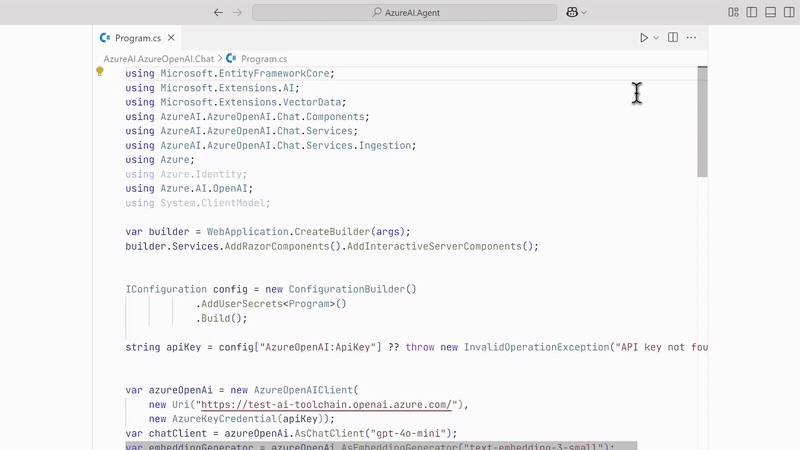Click the '.AddUserSecrets<Program>()' line
The image size is (800, 450).
[x=271, y=304]
